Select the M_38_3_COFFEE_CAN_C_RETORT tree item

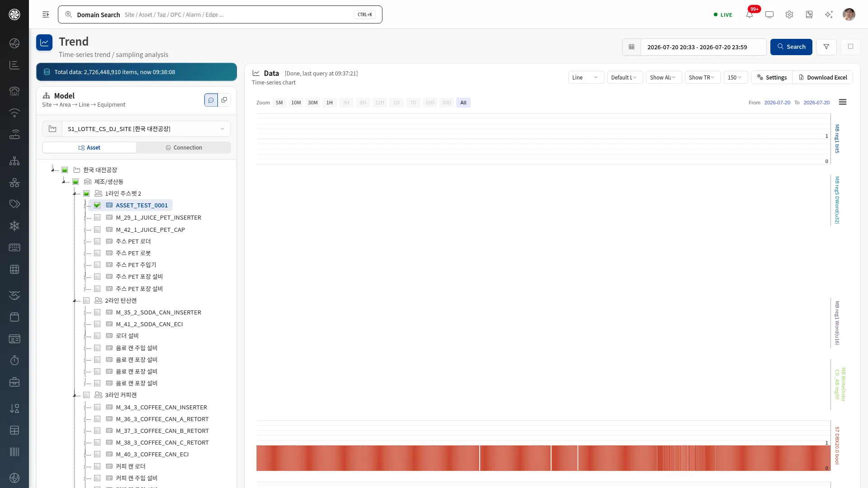162,442
